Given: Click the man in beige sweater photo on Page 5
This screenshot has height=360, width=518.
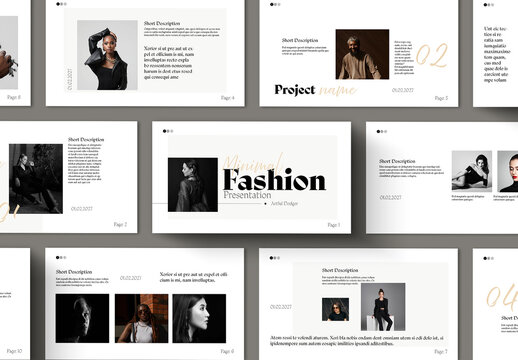Looking at the screenshot, I should pyautogui.click(x=362, y=54).
